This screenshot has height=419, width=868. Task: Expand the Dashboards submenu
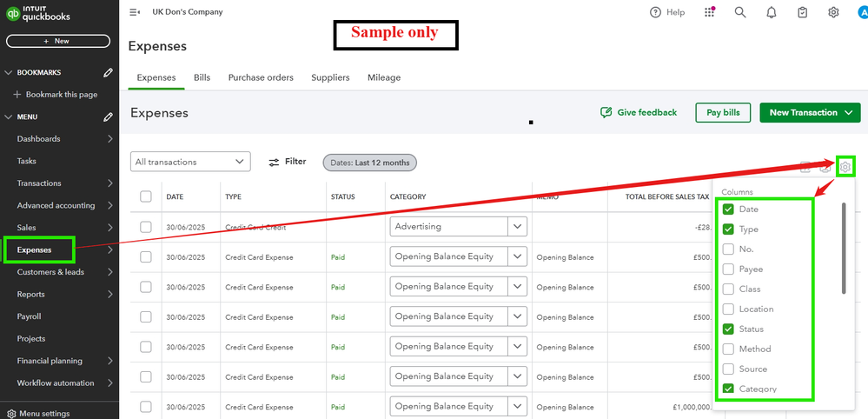coord(110,139)
